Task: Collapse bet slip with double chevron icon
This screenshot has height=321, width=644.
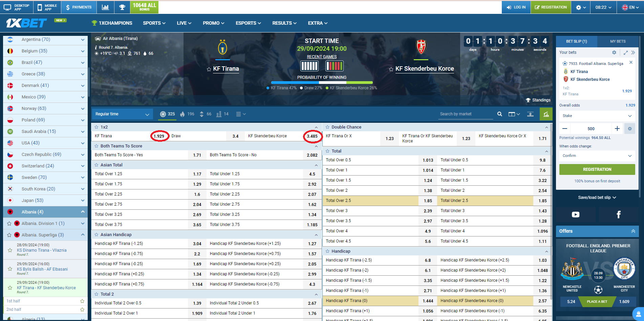Action: [x=633, y=52]
